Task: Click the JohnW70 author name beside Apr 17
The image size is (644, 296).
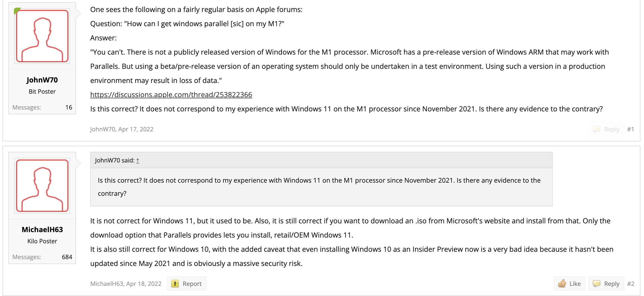Action: pyautogui.click(x=103, y=129)
